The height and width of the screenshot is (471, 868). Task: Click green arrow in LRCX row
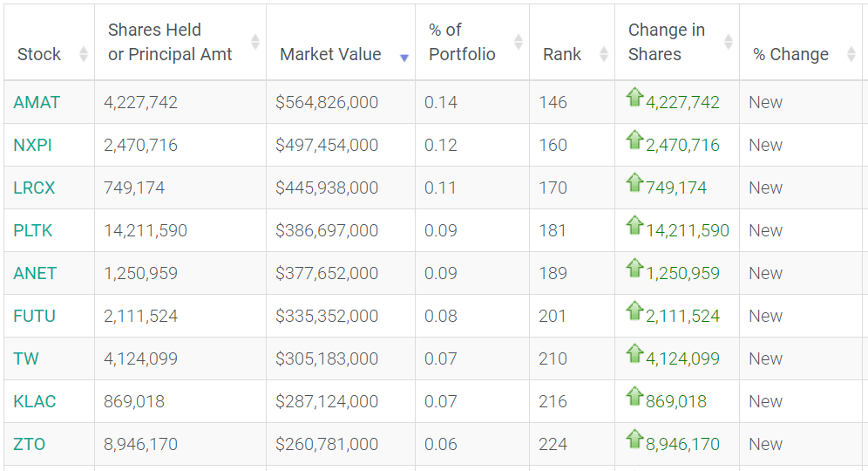(x=634, y=183)
